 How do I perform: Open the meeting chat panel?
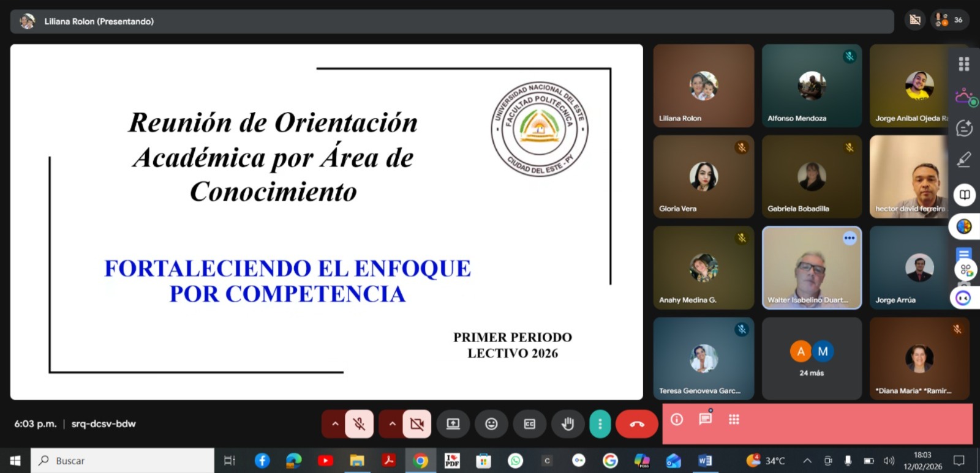click(705, 419)
